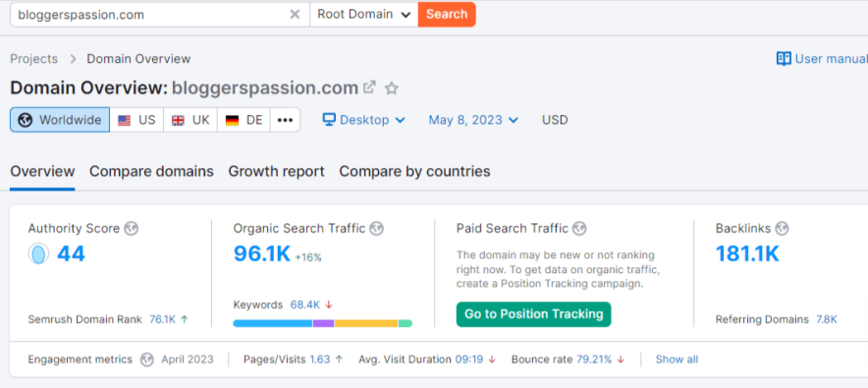Click the purple segment of the keywords bar
The height and width of the screenshot is (388, 868).
click(x=323, y=323)
